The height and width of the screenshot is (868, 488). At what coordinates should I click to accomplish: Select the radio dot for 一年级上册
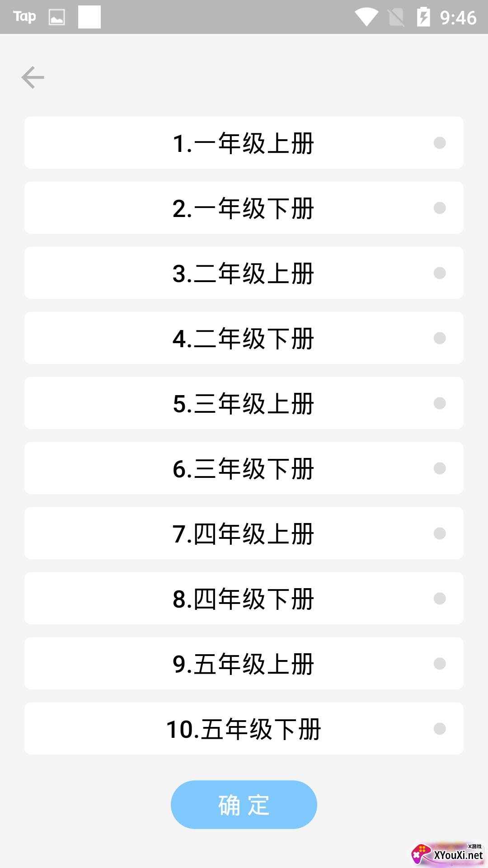(x=439, y=143)
